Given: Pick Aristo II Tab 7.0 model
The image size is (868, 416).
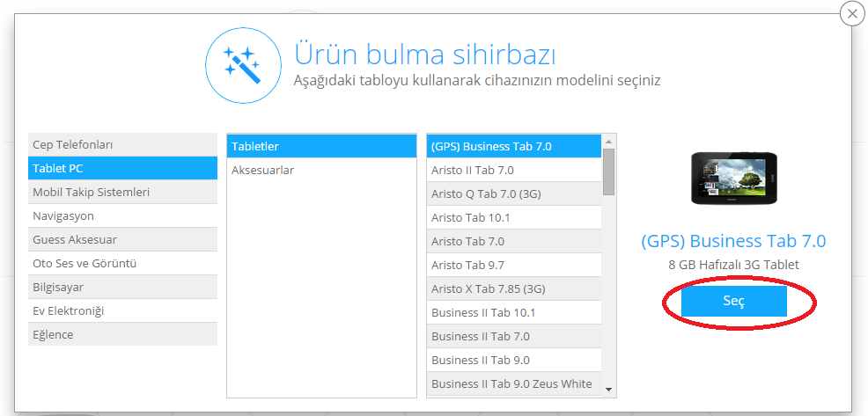Looking at the screenshot, I should (514, 171).
